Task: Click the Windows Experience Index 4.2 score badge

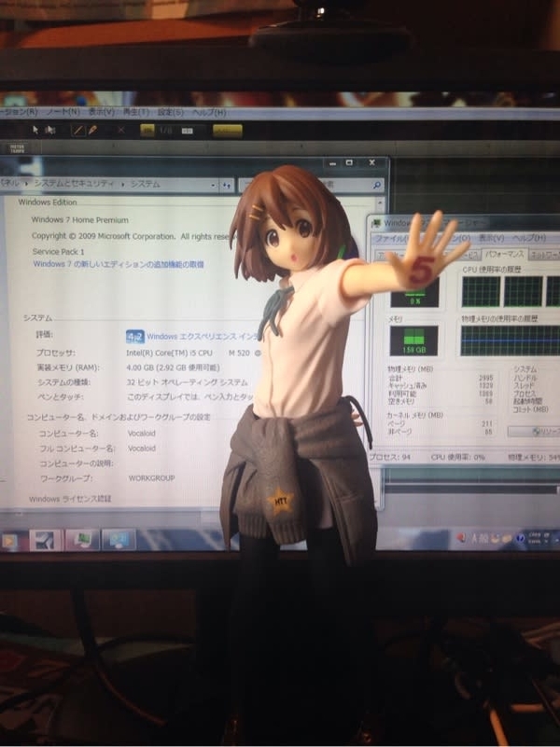Action: point(135,337)
